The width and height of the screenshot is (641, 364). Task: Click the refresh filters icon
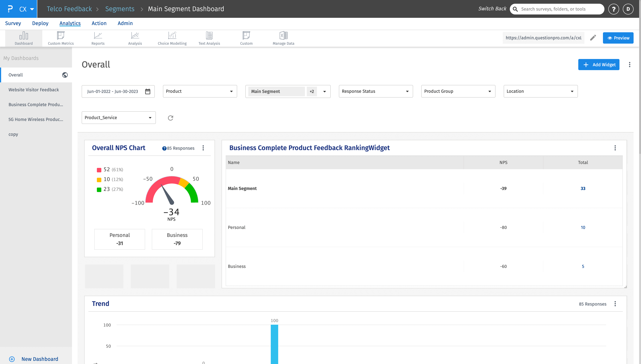[171, 118]
